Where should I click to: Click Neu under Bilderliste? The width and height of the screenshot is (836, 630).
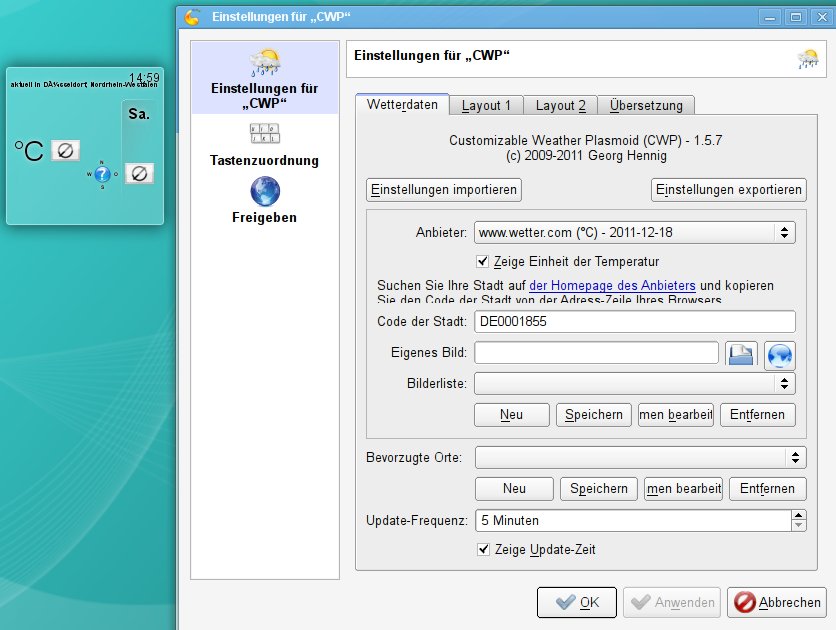click(x=511, y=415)
